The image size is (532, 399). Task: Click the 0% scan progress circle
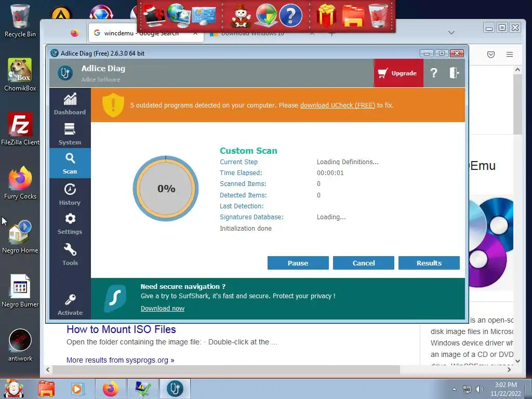pos(166,188)
